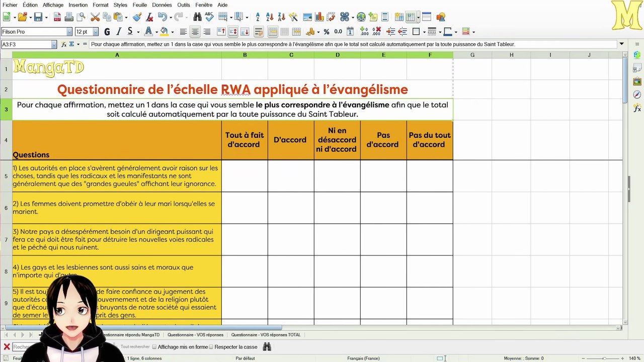
Task: Select column G header
Action: (472, 55)
